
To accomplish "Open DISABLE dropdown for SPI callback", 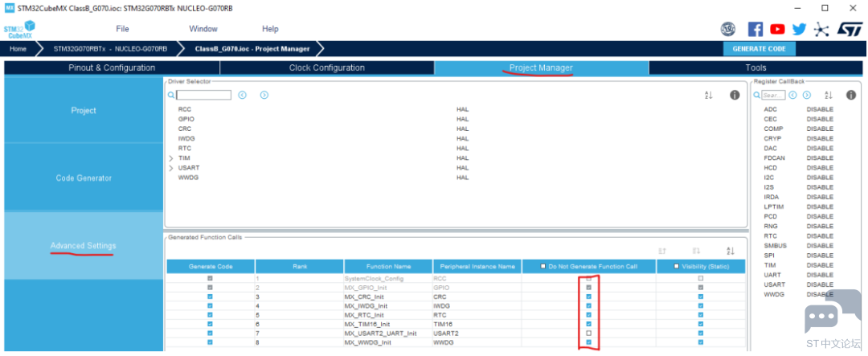I will [x=820, y=256].
